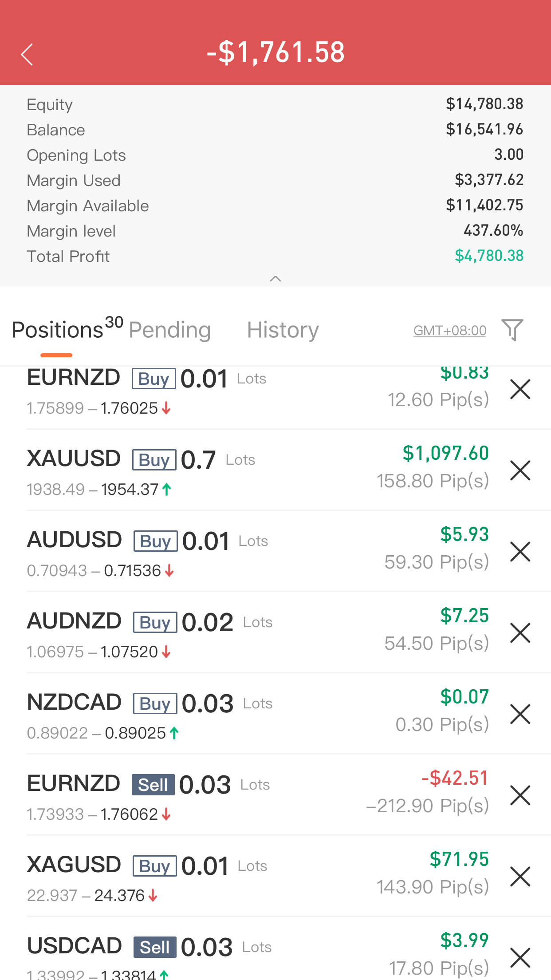Change the GMT+08:00 timezone link

(x=449, y=331)
